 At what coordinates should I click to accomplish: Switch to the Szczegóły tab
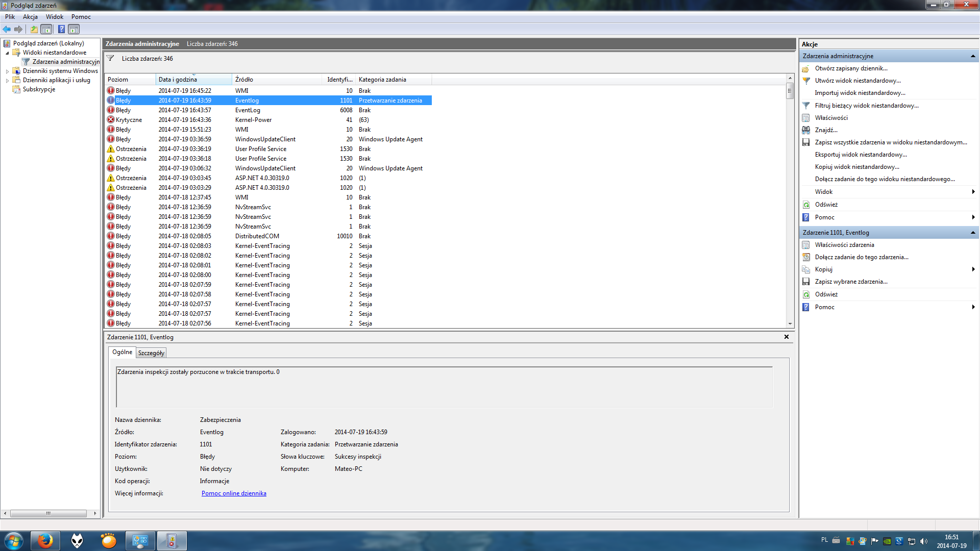pos(151,353)
